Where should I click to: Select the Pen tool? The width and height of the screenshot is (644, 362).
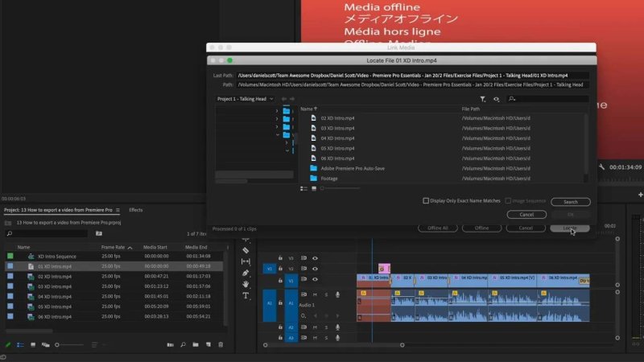coord(246,273)
